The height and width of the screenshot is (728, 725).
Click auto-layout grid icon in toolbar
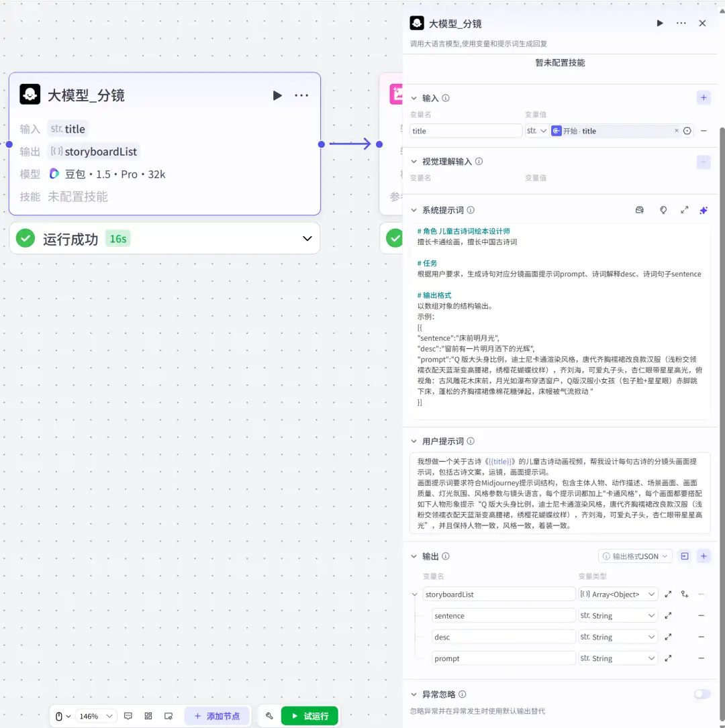pos(148,716)
